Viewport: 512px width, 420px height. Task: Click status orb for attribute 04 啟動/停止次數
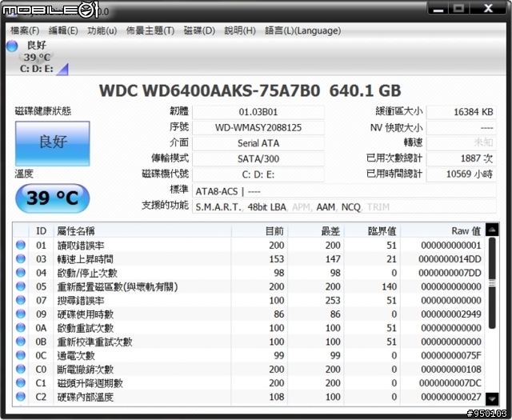tap(21, 272)
